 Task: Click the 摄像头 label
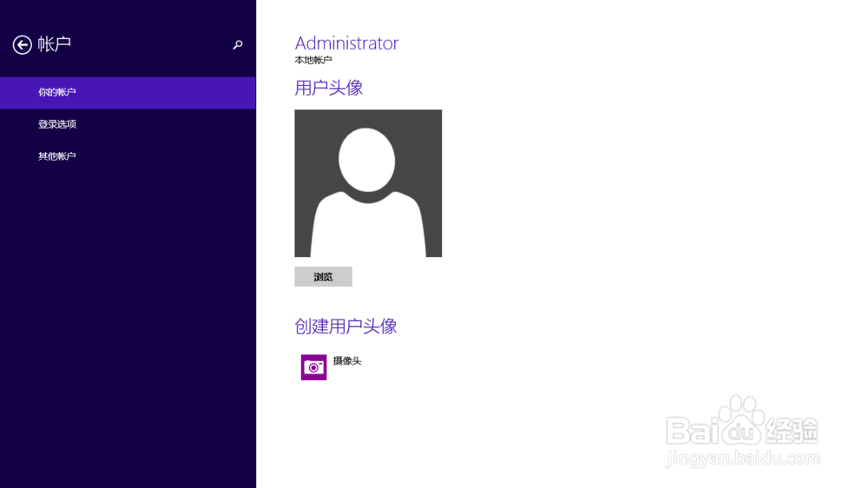tap(347, 361)
